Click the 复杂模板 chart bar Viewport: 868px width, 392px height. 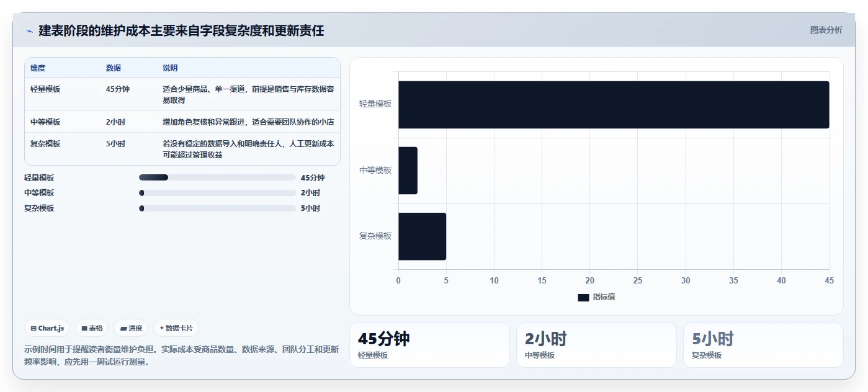pos(422,236)
